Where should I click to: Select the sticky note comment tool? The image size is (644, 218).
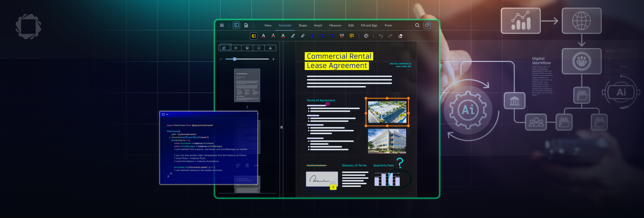[x=352, y=36]
